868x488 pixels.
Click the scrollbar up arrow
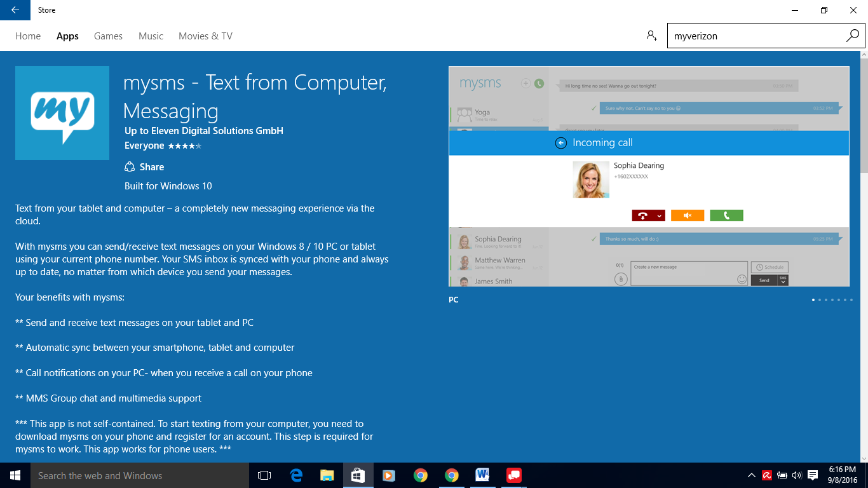(864, 55)
